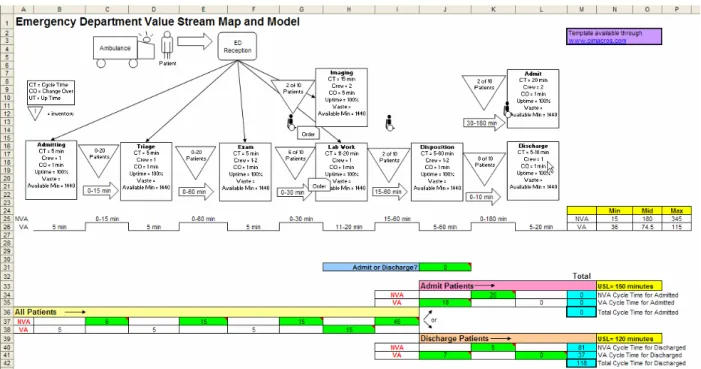Select cyan total cell showing 81
The height and width of the screenshot is (369, 701).
point(582,347)
